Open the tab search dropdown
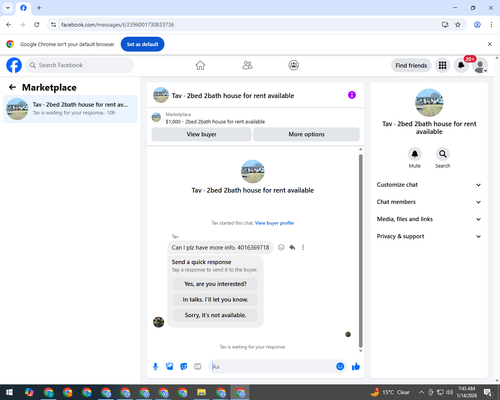Image resolution: width=500 pixels, height=400 pixels. coord(8,8)
